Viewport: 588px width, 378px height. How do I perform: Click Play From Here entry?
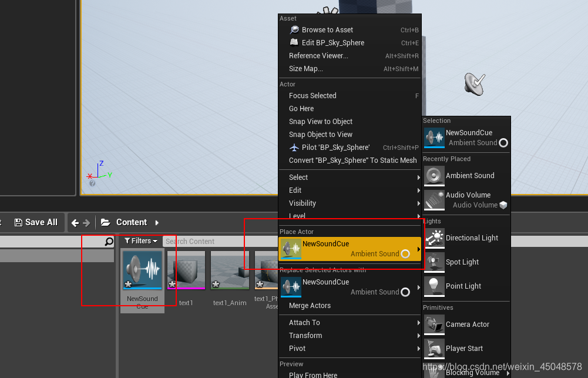(x=350, y=374)
